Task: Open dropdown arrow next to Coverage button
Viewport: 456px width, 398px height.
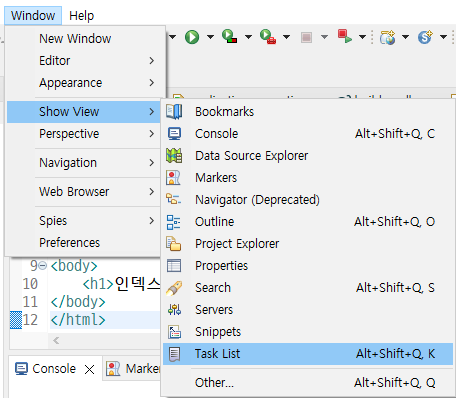Action: point(248,37)
